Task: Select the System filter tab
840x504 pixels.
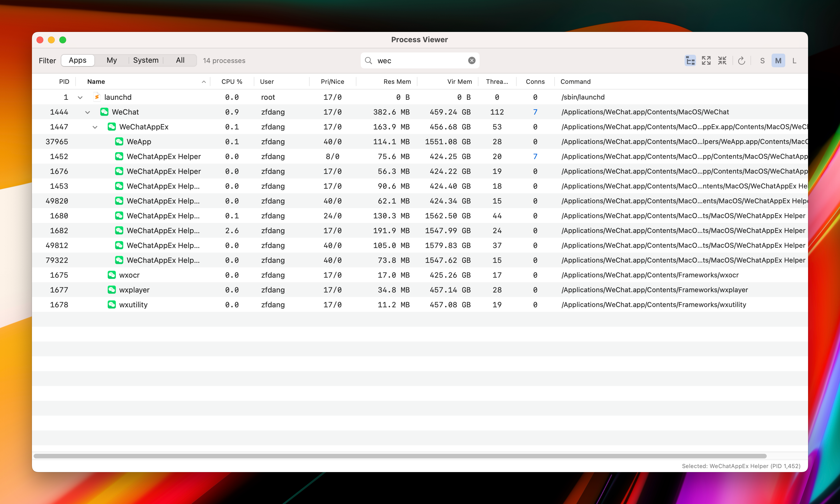Action: click(146, 60)
